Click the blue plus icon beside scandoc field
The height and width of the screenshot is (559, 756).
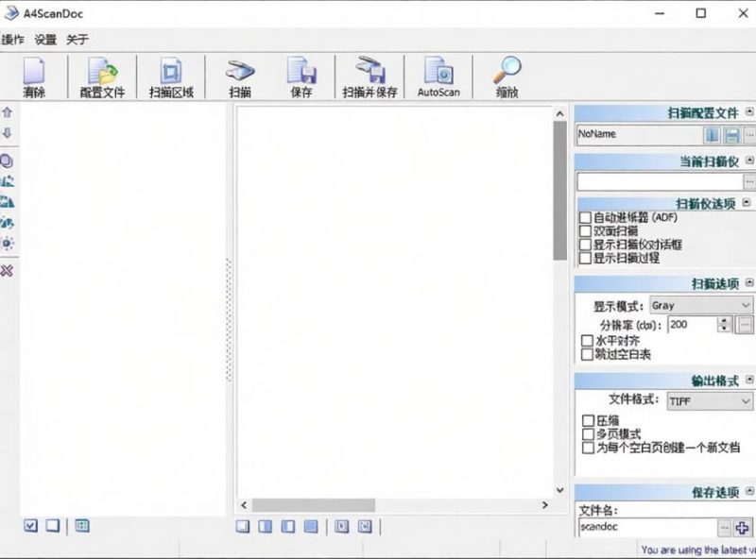(x=743, y=528)
